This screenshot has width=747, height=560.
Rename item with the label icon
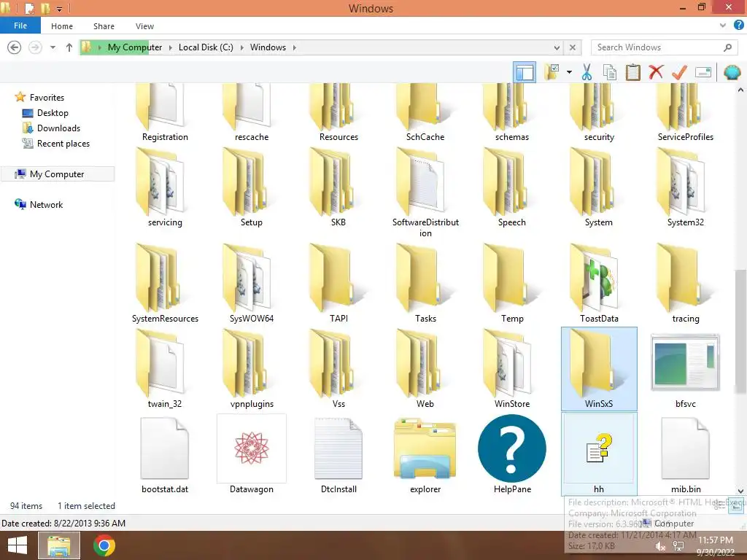(x=703, y=72)
